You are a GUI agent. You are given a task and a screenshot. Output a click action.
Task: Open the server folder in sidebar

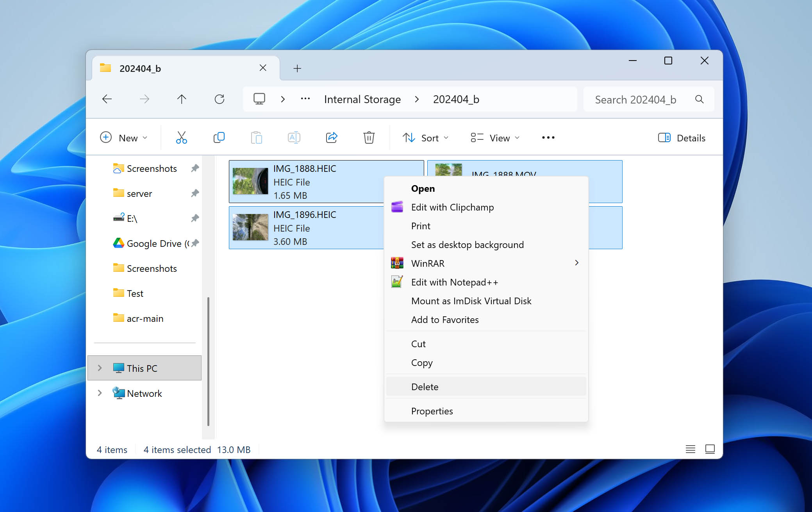pos(133,193)
